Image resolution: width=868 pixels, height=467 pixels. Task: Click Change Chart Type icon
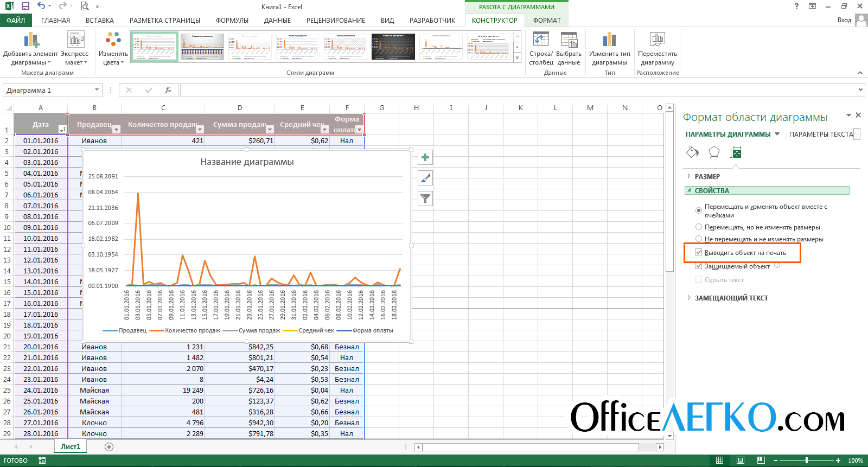610,40
